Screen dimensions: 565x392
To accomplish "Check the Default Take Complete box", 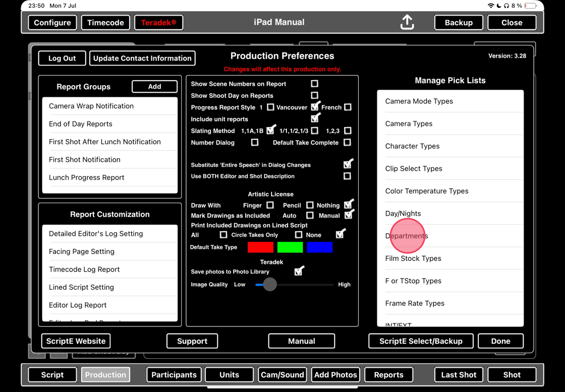I will pyautogui.click(x=347, y=143).
